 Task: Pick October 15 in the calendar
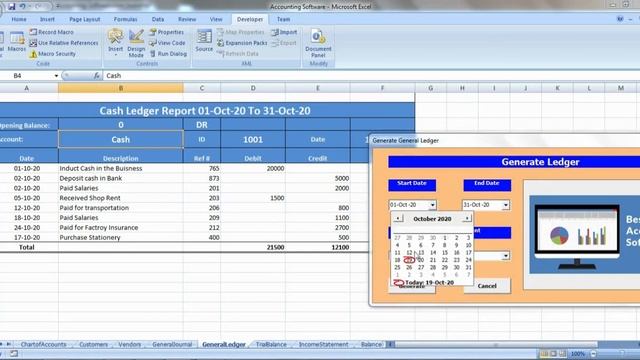[444, 253]
